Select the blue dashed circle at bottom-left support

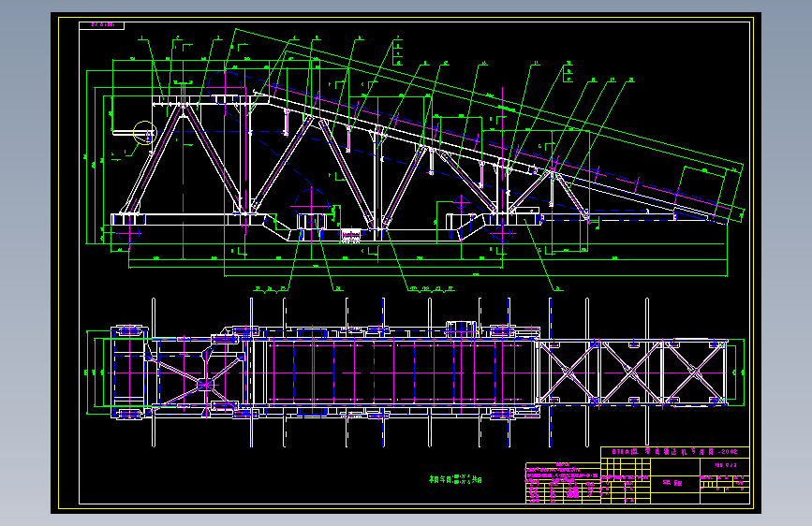coord(128,232)
